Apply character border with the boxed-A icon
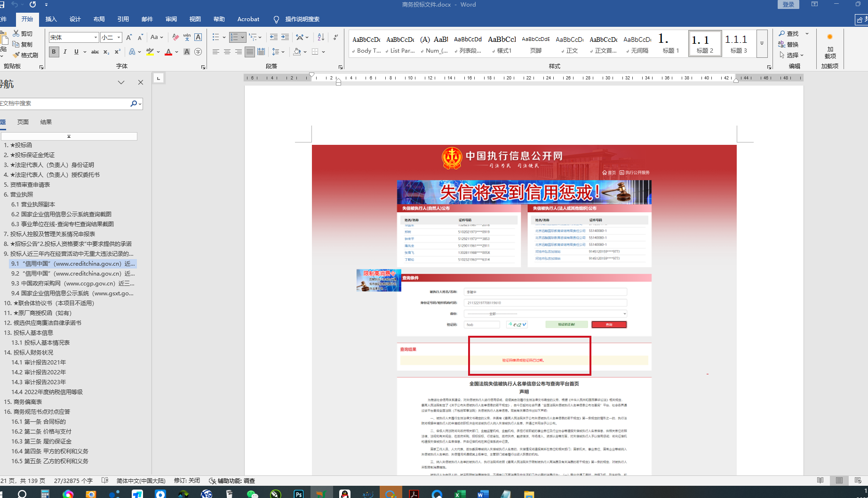This screenshot has width=868, height=498. tap(198, 37)
